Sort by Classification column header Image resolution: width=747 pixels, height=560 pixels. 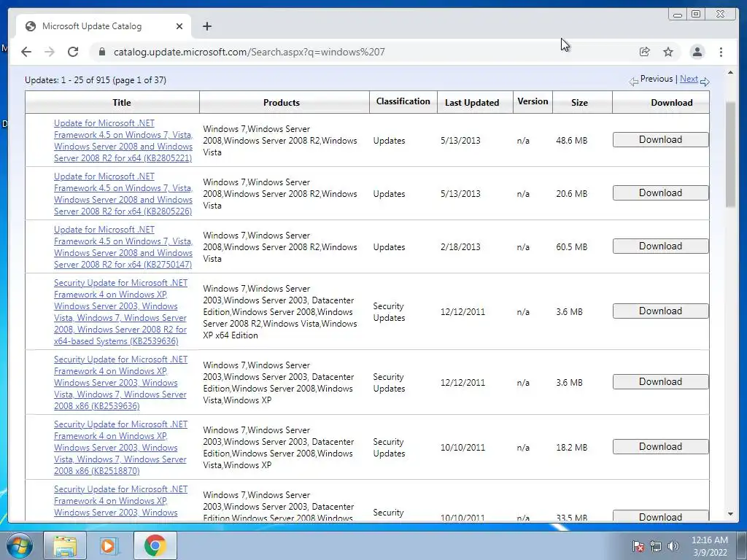[403, 101]
